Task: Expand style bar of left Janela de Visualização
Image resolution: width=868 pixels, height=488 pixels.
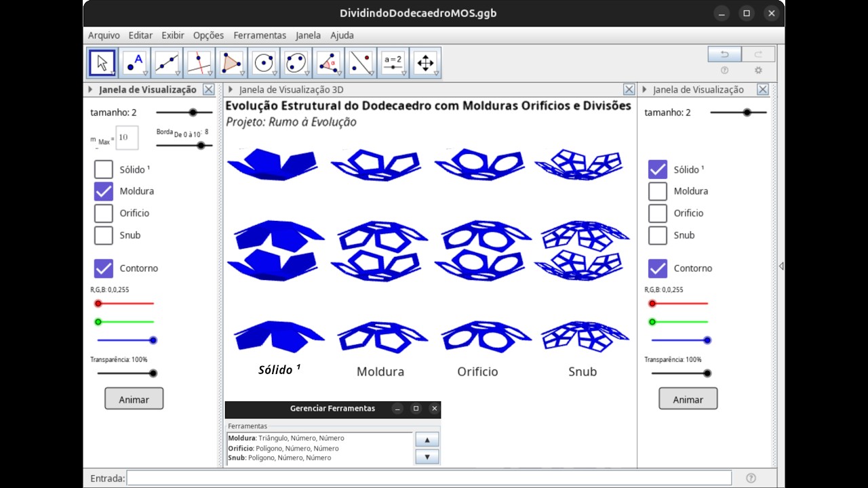Action: click(90, 89)
